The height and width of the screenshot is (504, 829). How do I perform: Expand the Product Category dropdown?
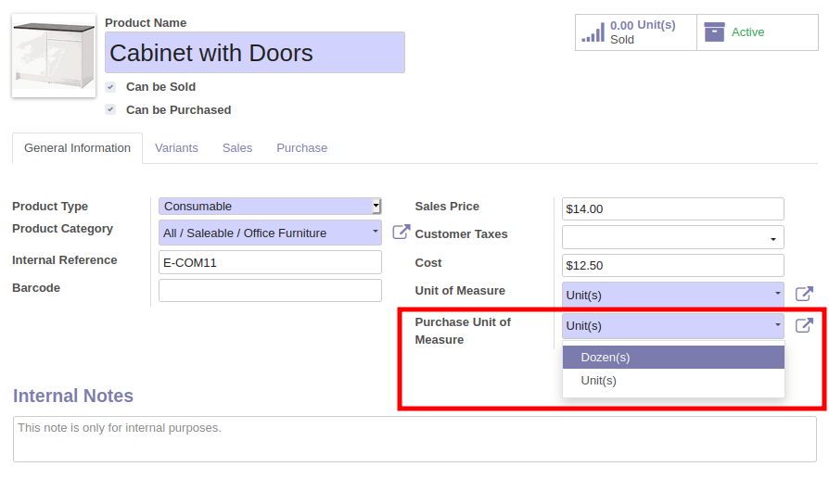(270, 233)
